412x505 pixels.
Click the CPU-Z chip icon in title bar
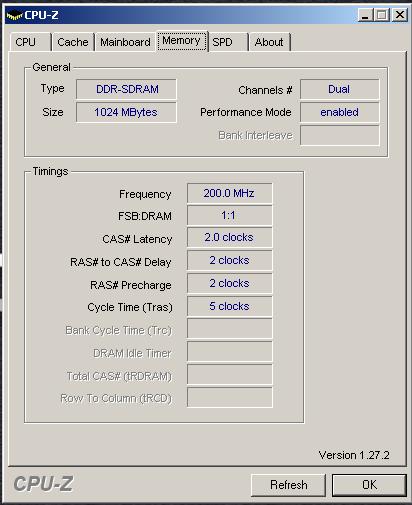tap(14, 15)
